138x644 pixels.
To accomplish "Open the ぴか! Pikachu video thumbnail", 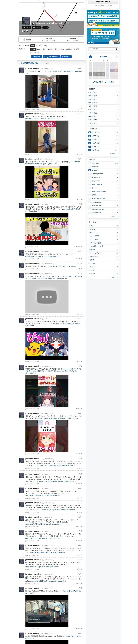I will (x=47, y=344).
